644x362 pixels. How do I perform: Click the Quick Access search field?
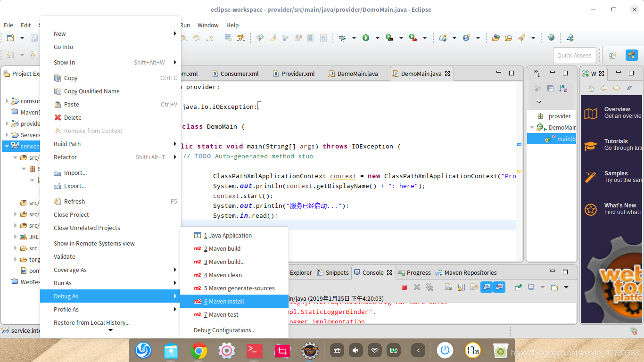pyautogui.click(x=574, y=55)
